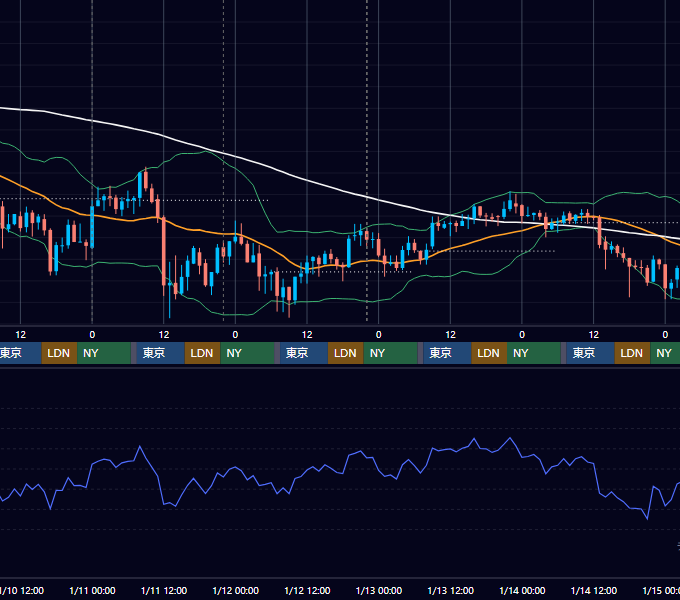Click the NY session block ending at 1/14 00:00
The width and height of the screenshot is (680, 600).
[534, 353]
